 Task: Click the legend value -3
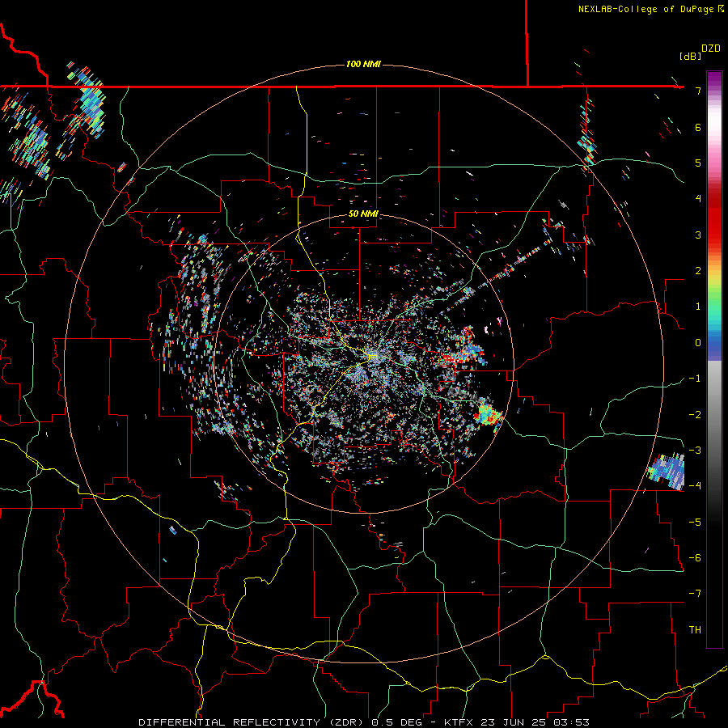point(695,451)
